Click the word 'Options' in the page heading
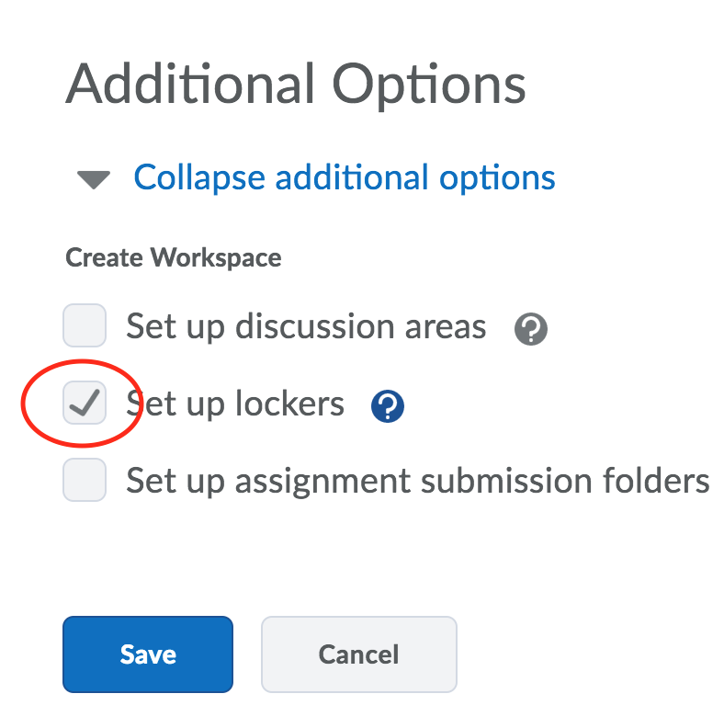 (x=429, y=85)
